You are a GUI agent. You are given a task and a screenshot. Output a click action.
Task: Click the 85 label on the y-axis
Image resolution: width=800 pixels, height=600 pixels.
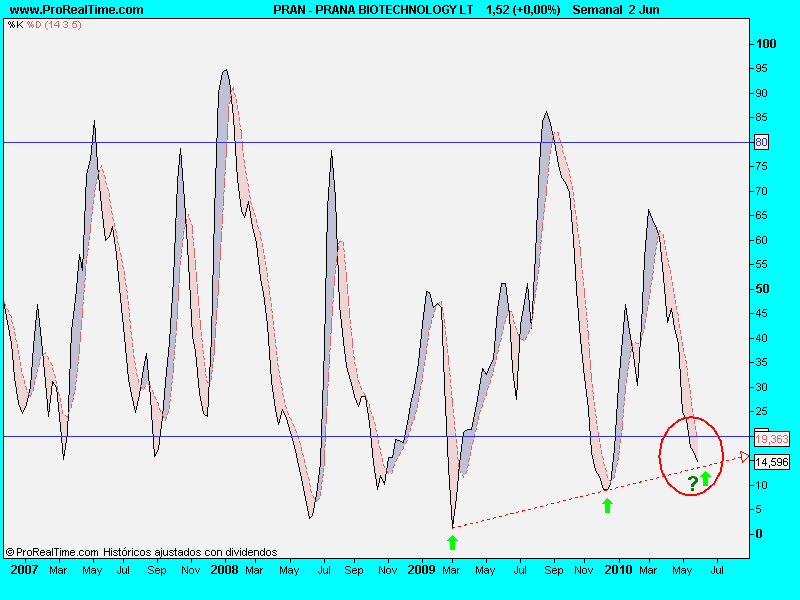point(761,117)
